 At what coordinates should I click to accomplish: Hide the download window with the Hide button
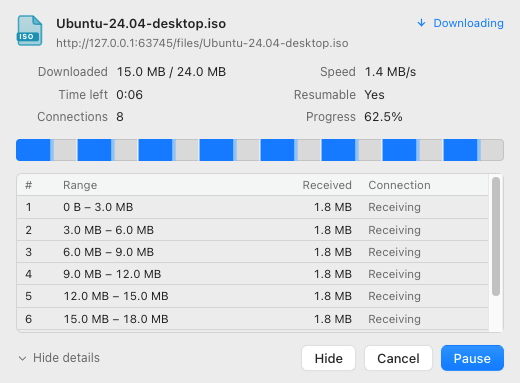[x=328, y=358]
